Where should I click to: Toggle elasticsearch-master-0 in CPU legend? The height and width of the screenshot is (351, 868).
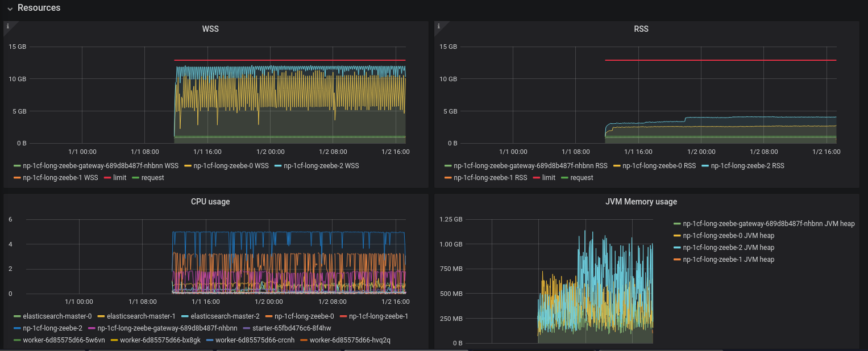click(x=57, y=316)
